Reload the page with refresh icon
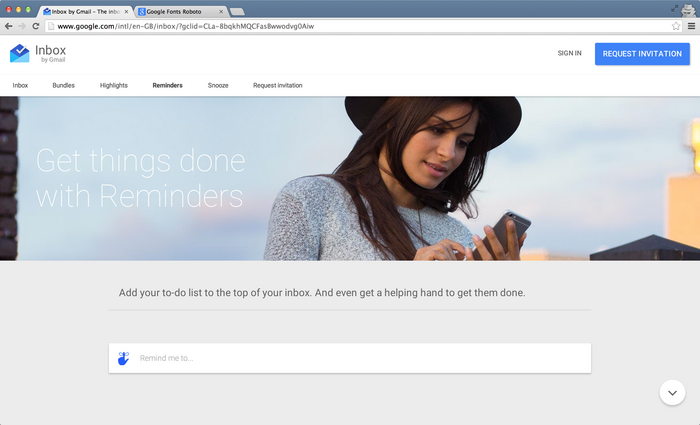 click(x=36, y=26)
